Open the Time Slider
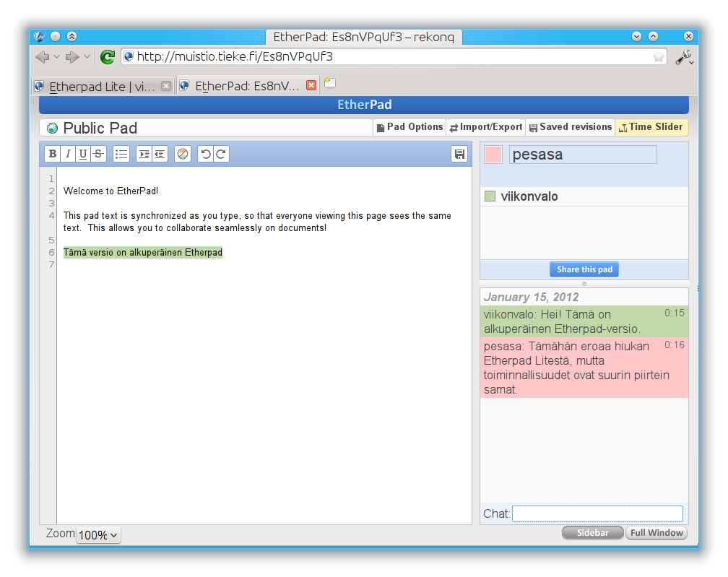This screenshot has width=728, height=577. (x=651, y=127)
